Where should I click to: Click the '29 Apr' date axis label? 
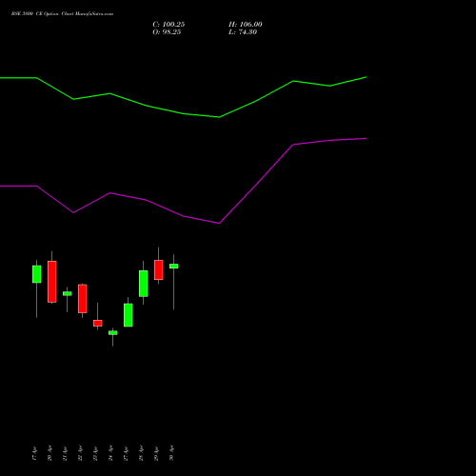(156, 453)
